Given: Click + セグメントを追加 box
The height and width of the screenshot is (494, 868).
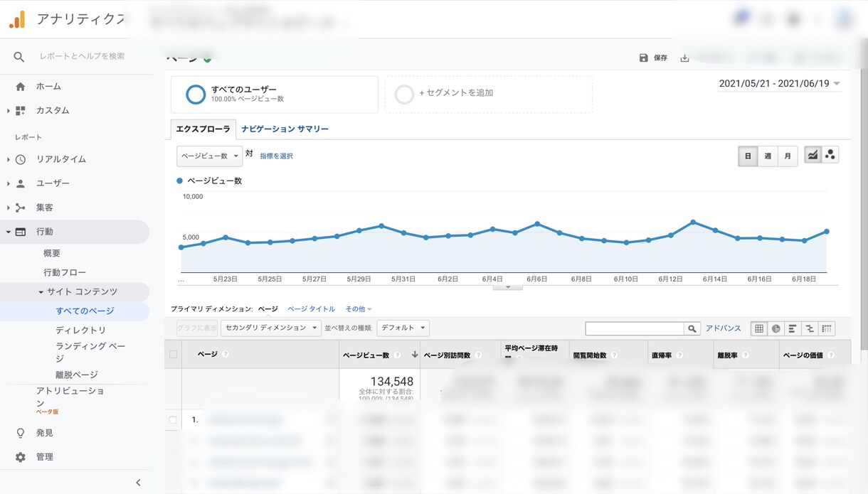Looking at the screenshot, I should [489, 95].
